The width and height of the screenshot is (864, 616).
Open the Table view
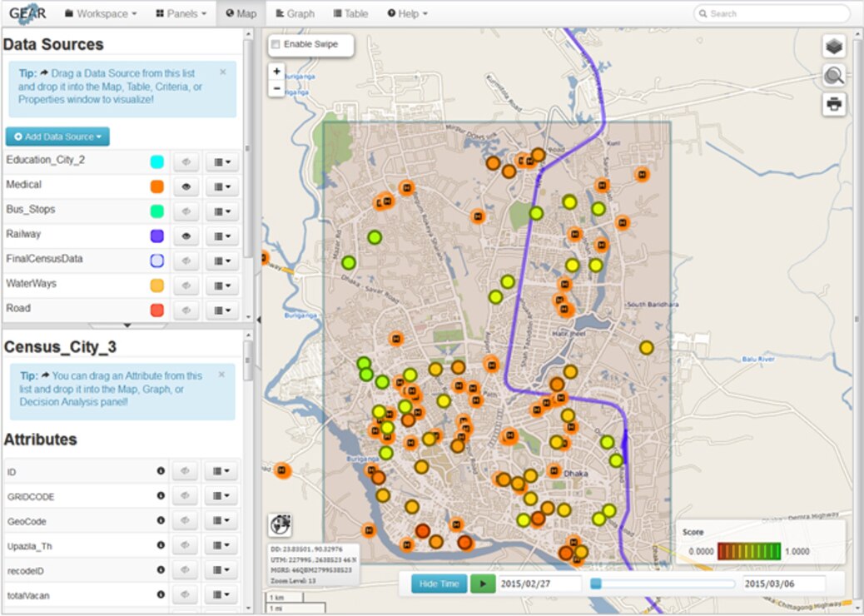point(350,13)
